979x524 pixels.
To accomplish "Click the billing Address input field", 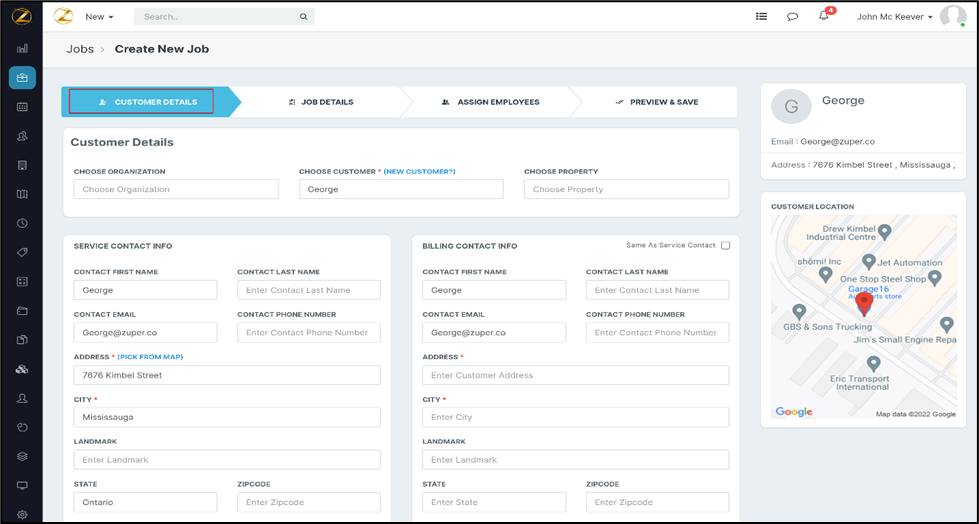I will [575, 375].
